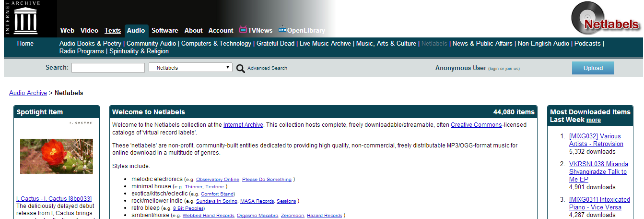This screenshot has height=219, width=644.
Task: Open the Netlabels collection dropdown
Action: click(191, 68)
